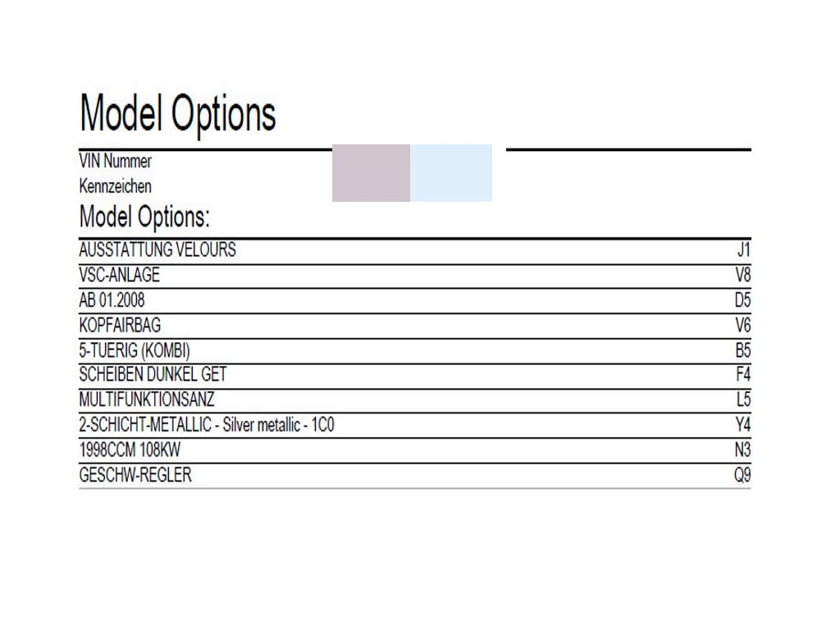The height and width of the screenshot is (630, 840).
Task: Select the 5-TUERIG (KOMBI) row
Action: (414, 351)
